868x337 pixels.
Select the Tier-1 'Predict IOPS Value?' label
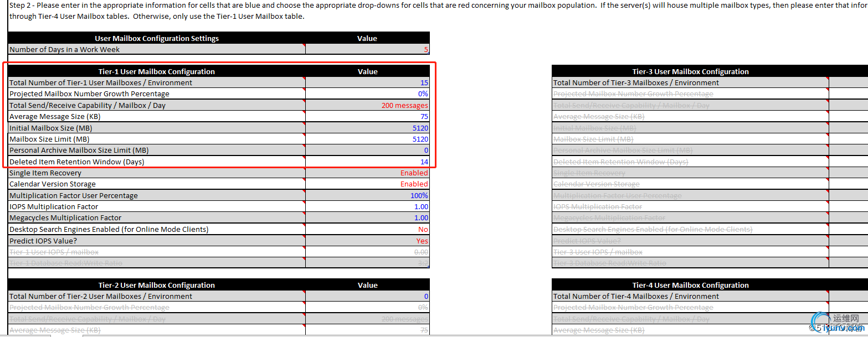tap(43, 241)
